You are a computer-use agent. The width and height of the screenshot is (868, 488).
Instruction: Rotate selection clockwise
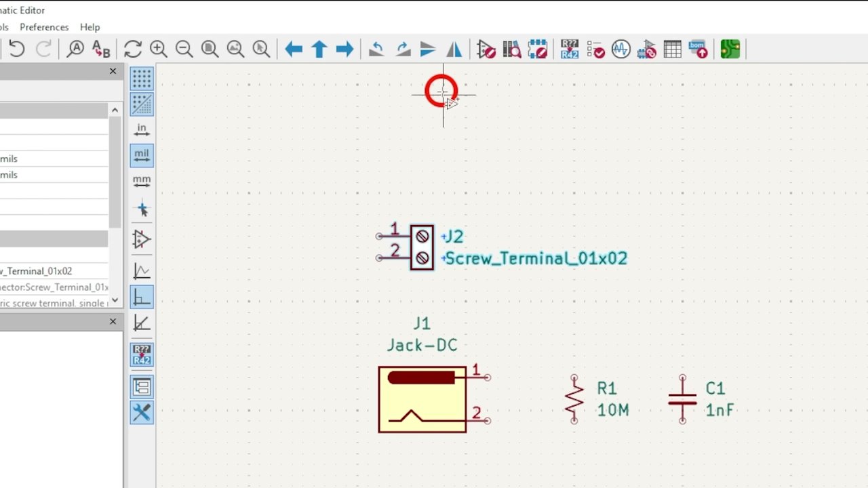click(403, 49)
